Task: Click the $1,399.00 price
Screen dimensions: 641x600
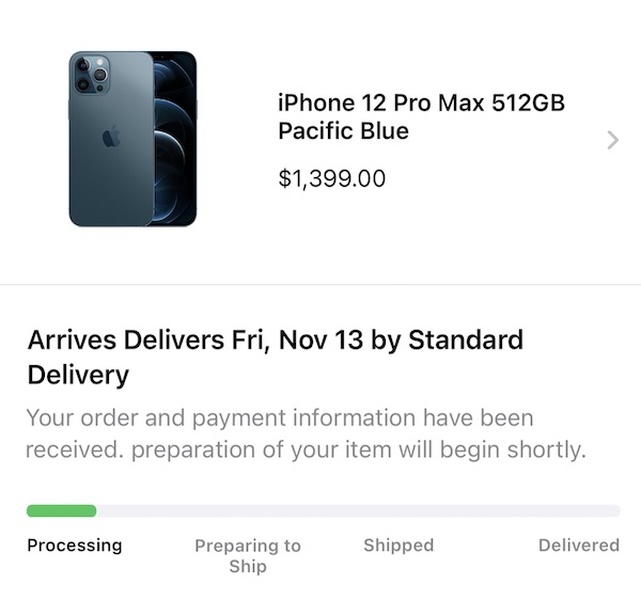Action: coord(332,179)
